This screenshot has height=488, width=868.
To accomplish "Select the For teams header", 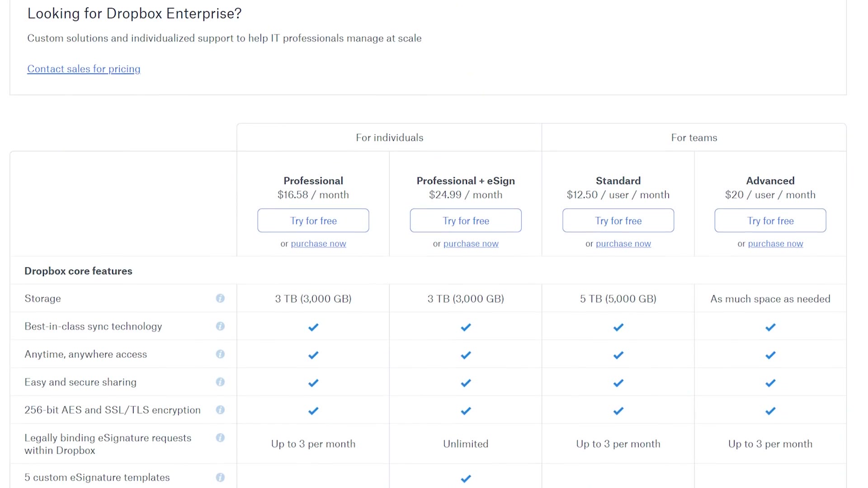I will 694,137.
